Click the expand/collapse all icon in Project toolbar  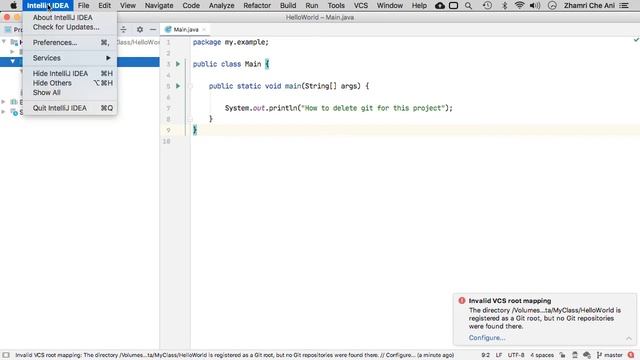click(x=123, y=29)
